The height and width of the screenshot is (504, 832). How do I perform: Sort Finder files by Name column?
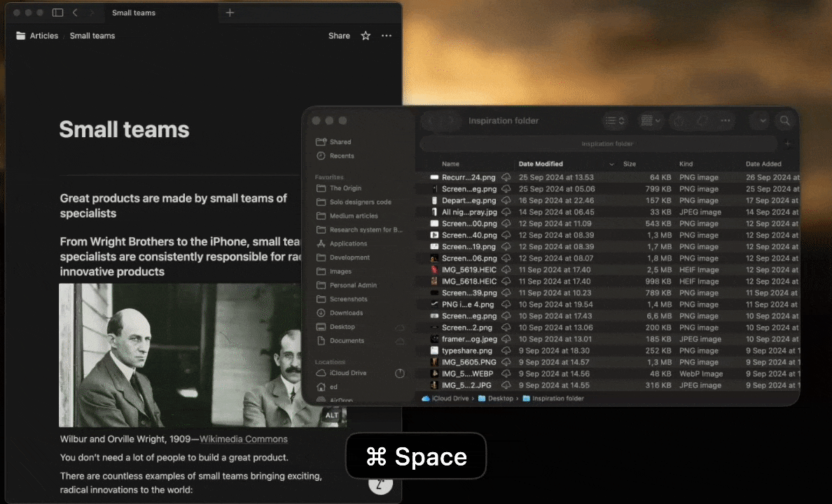click(x=450, y=164)
